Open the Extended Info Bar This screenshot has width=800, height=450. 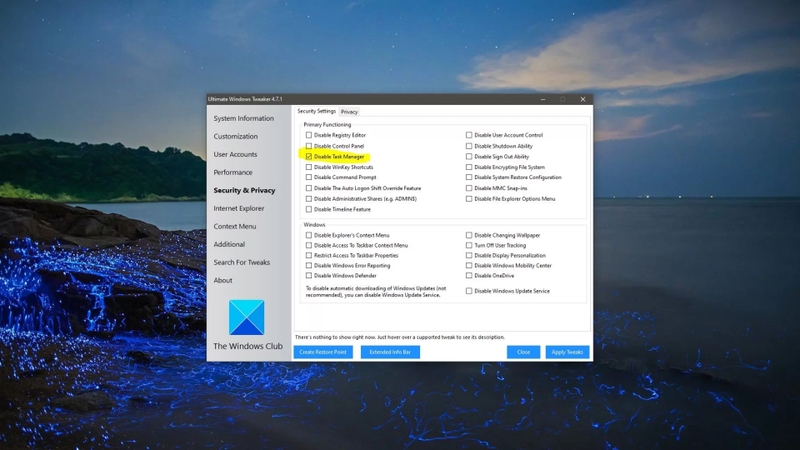(x=390, y=352)
